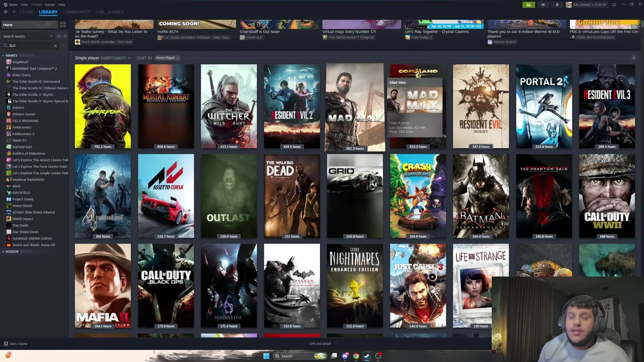
Task: Select Sword and Shield: Arena VR
Action: (33, 245)
